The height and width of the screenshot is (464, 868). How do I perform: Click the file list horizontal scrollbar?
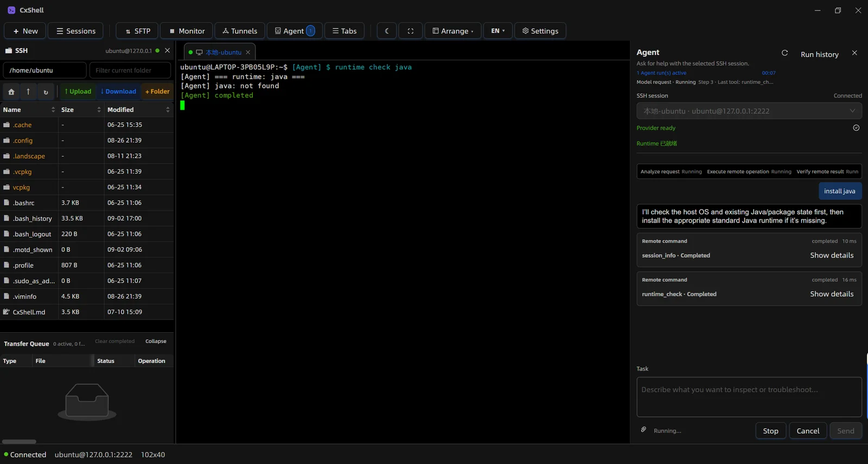[19, 442]
